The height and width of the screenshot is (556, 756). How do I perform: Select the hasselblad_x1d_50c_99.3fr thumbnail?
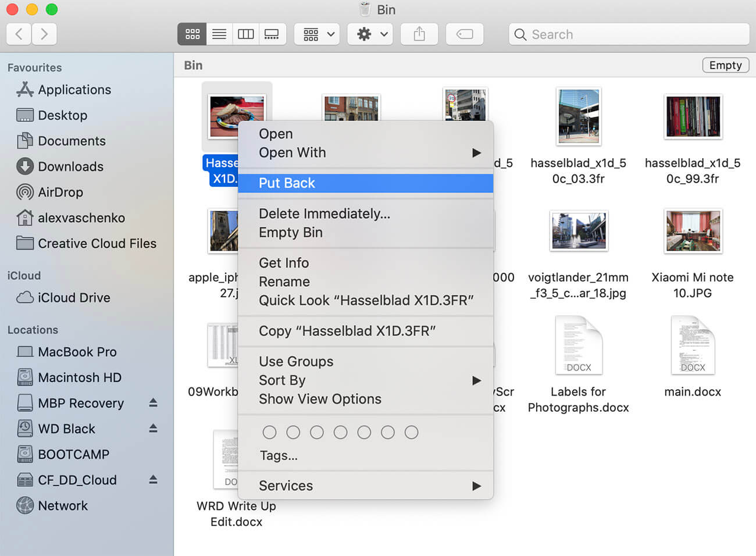pyautogui.click(x=693, y=116)
